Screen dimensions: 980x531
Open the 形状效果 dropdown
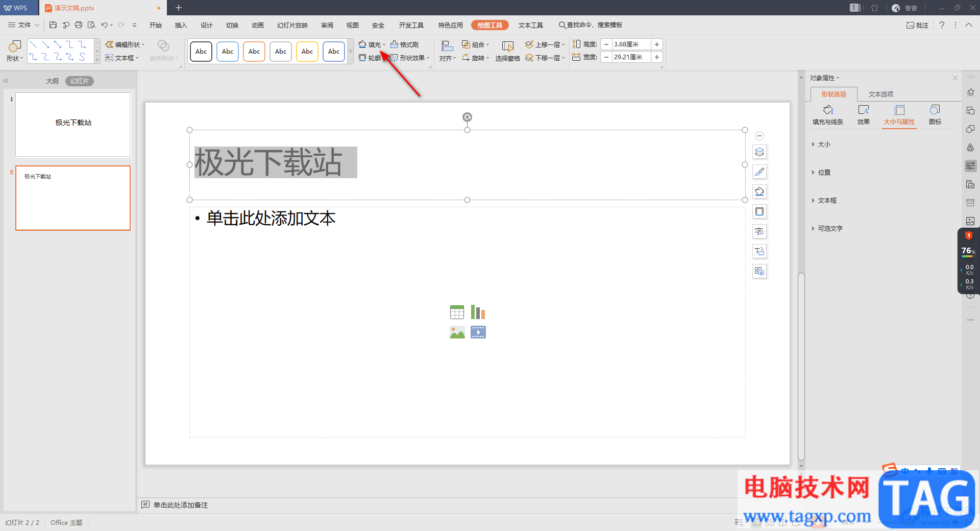coord(410,58)
